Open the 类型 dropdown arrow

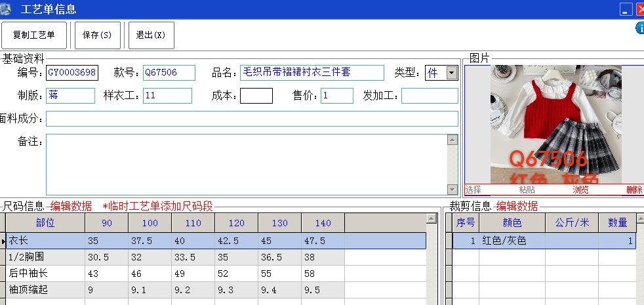pyautogui.click(x=452, y=73)
